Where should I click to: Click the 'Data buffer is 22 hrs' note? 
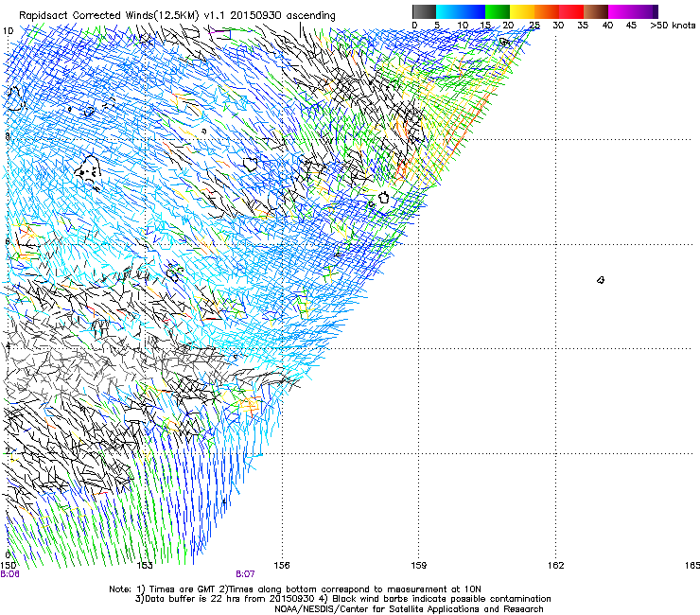(342, 599)
